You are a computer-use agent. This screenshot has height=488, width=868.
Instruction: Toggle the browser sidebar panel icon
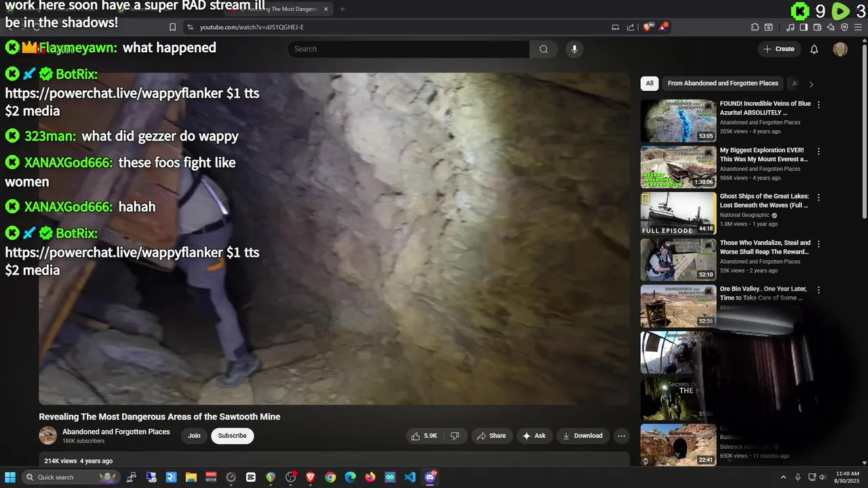coord(804,27)
